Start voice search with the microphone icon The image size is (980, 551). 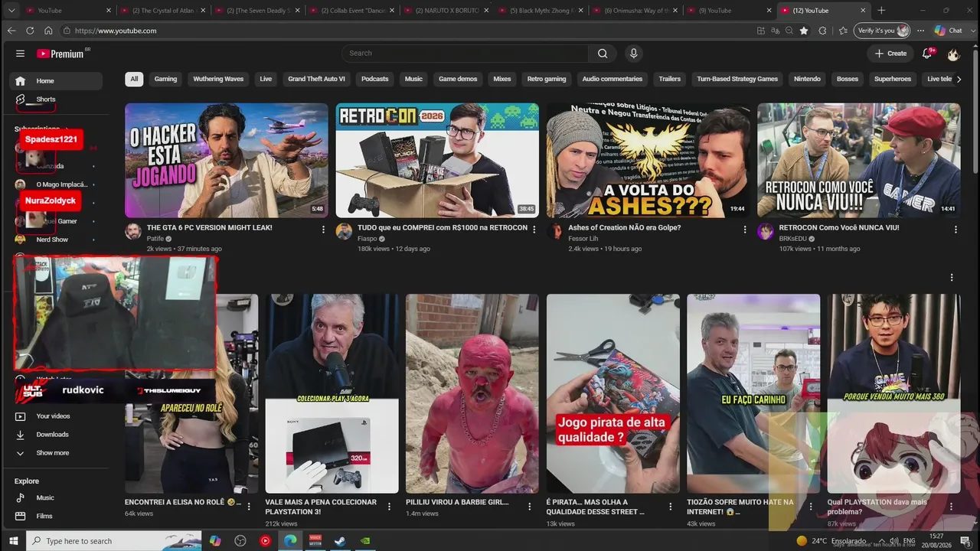633,54
